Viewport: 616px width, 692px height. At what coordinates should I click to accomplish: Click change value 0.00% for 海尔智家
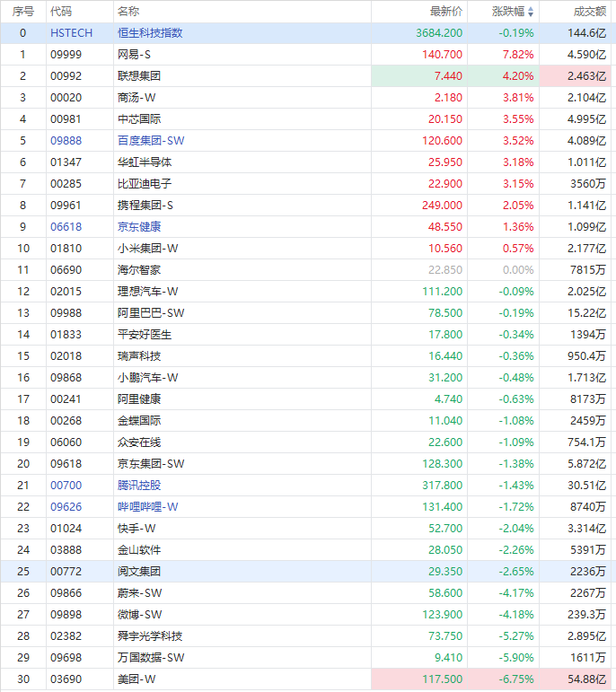[x=518, y=270]
